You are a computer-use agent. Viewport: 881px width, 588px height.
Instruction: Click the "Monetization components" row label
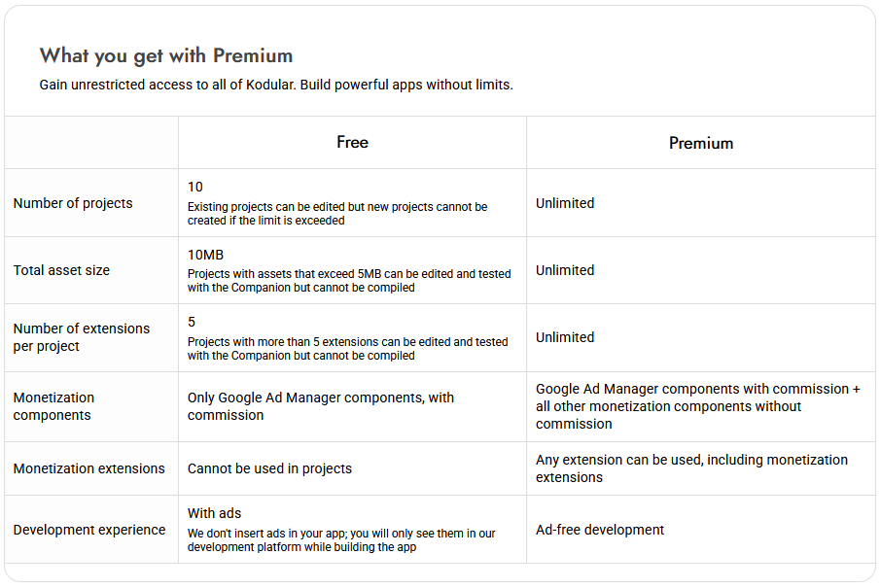click(x=53, y=406)
